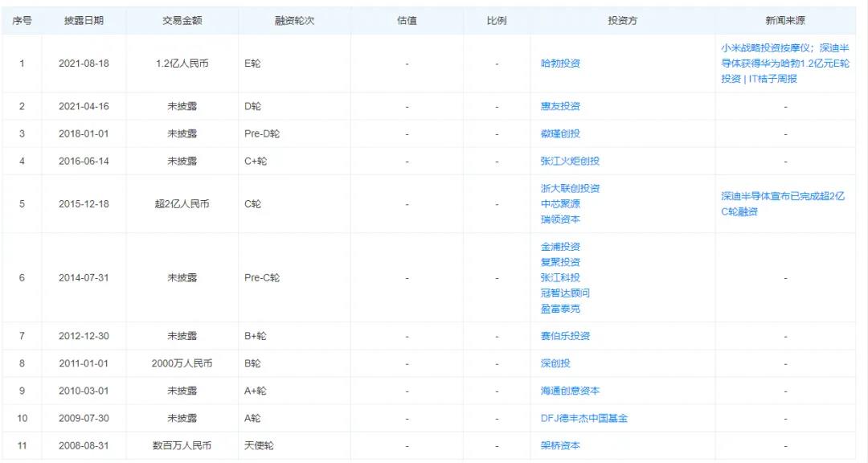Click the 张江科投 link
868x463 pixels.
point(560,277)
